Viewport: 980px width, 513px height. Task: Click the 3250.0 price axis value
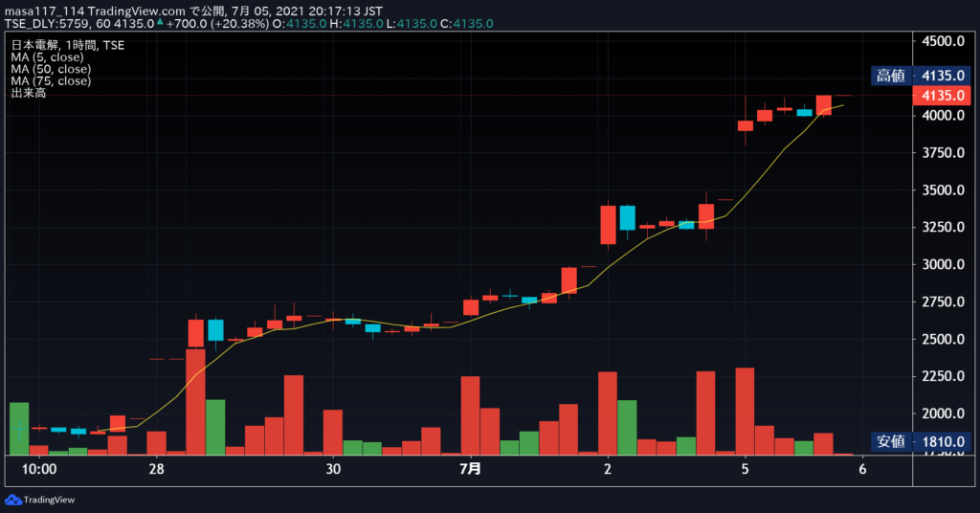(x=943, y=228)
